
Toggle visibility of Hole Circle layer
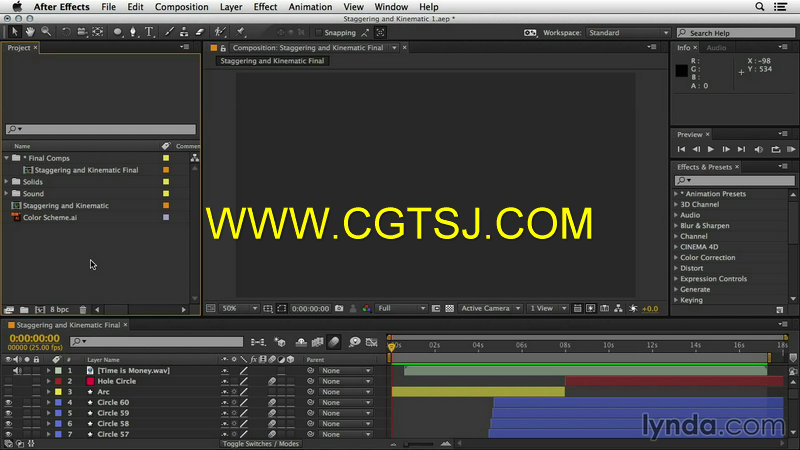[8, 381]
